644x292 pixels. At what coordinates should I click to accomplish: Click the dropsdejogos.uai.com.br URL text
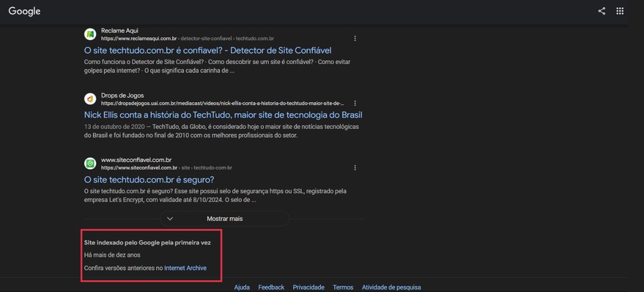click(223, 103)
